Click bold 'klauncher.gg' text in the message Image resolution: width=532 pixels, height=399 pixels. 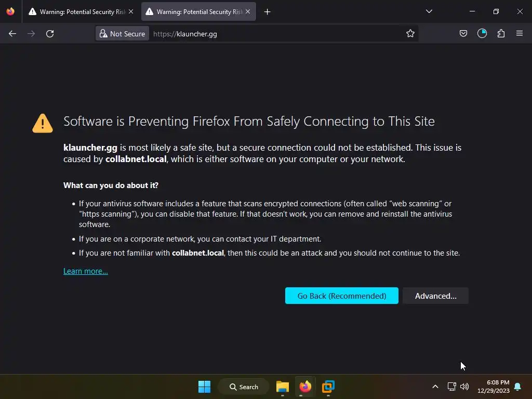90,148
